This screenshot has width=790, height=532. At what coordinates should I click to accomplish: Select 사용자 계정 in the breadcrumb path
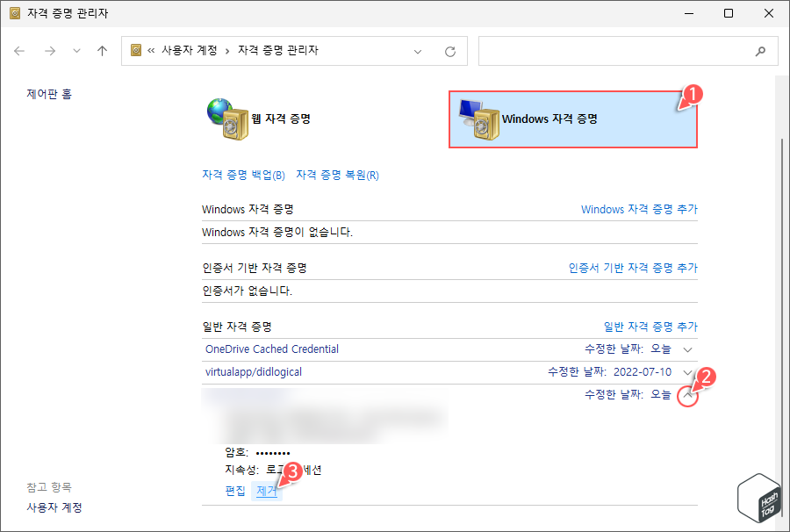pos(189,51)
